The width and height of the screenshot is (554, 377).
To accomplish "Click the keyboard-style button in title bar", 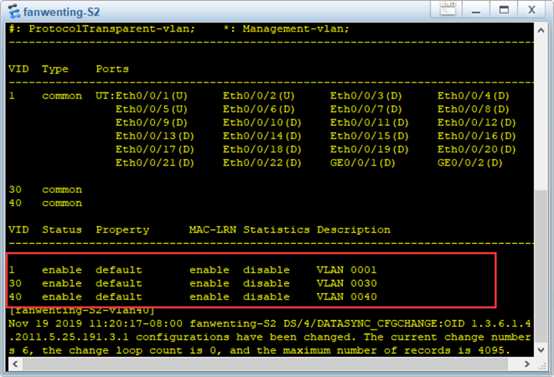I will pos(447,9).
